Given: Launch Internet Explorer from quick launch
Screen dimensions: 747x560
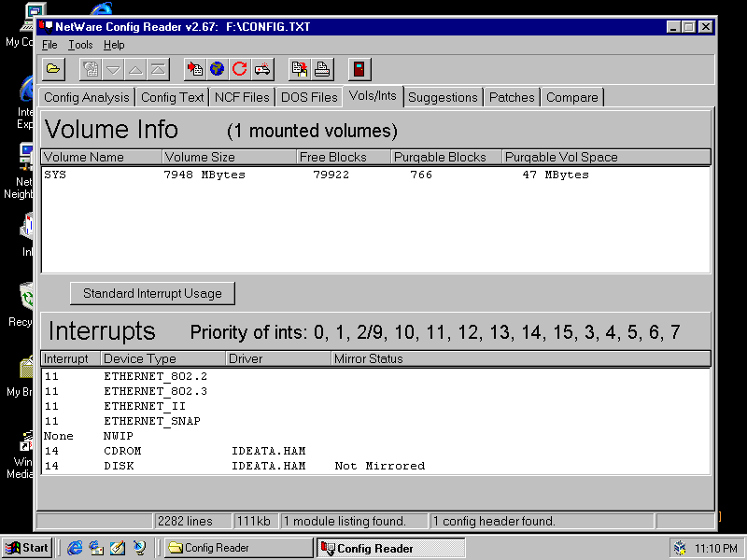Looking at the screenshot, I should pyautogui.click(x=75, y=548).
